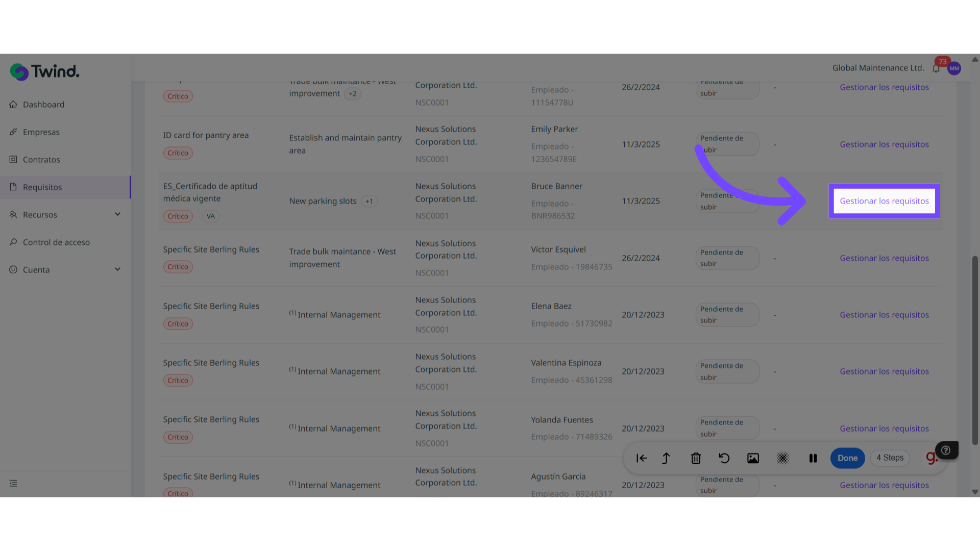Click the 4 Steps counter pill
Screen dimensions: 980x551
[x=890, y=458]
